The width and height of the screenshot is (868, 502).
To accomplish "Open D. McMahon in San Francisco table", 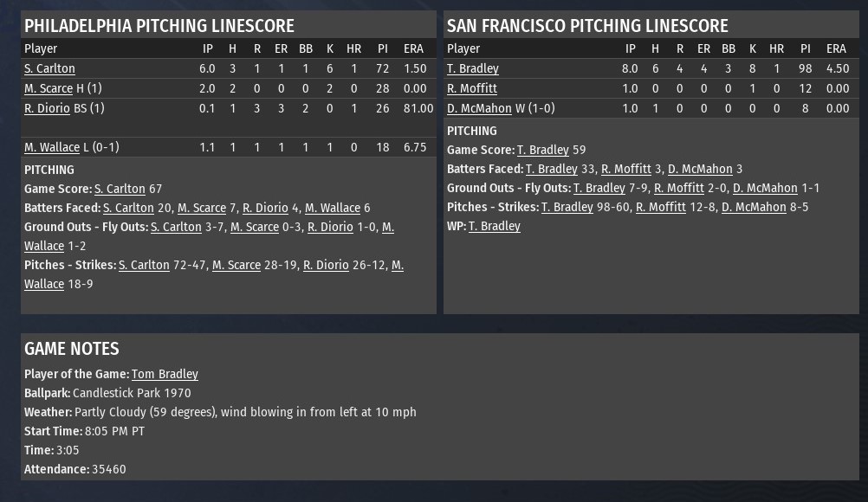I will click(479, 108).
